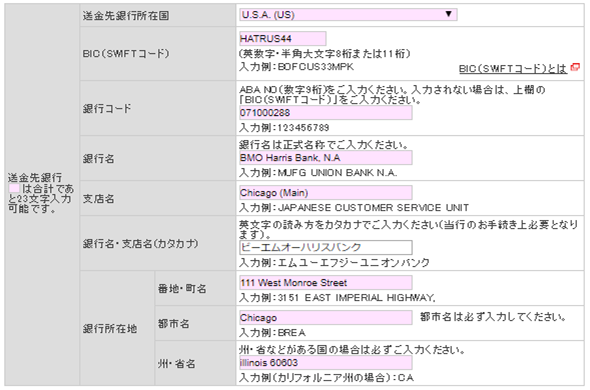Click the 番地・町名 sub-label
The width and height of the screenshot is (590, 390).
[182, 288]
